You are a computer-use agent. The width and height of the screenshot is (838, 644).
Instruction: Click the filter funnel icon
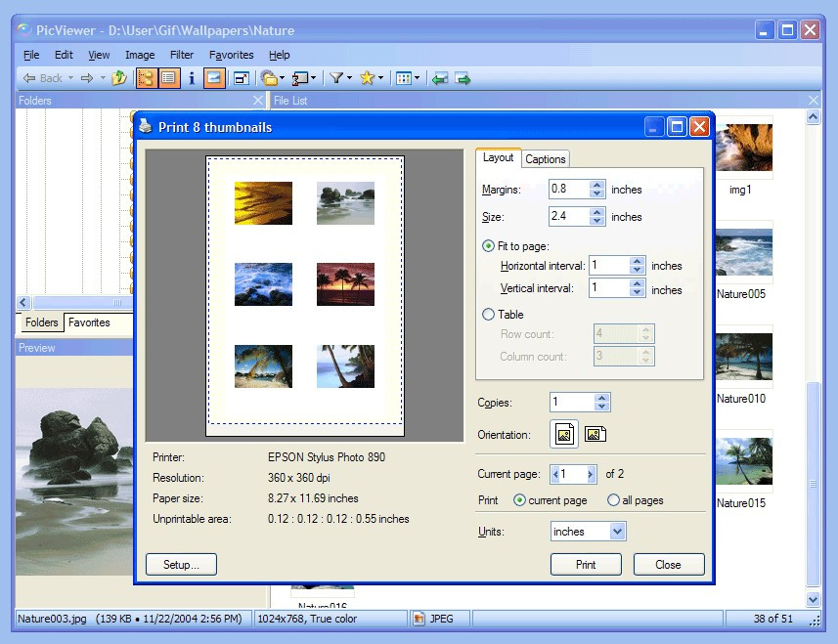point(336,78)
